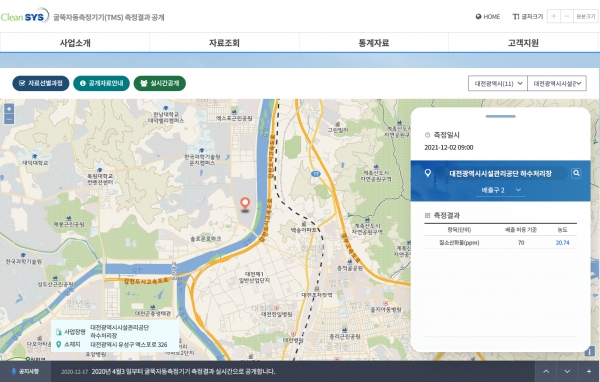Click the permitted limit value 70
Viewport: 600px width, 382px height.
521,243
